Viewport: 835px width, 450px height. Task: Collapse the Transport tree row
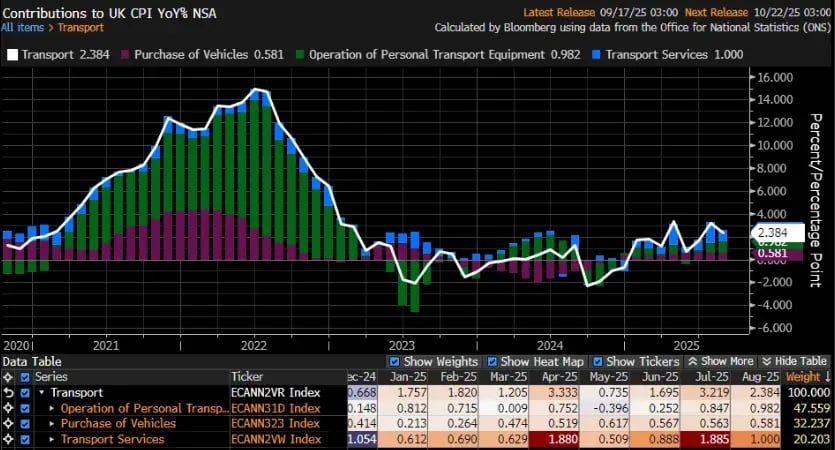click(42, 393)
